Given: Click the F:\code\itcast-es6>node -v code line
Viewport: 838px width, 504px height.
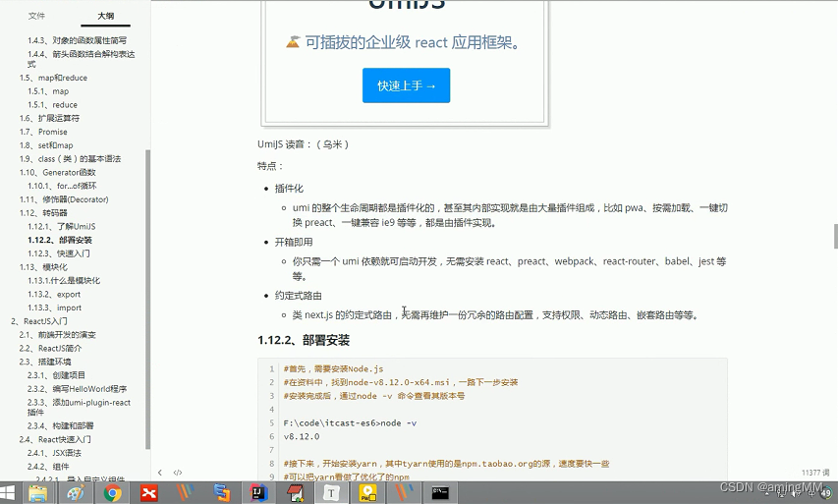Looking at the screenshot, I should pos(350,422).
